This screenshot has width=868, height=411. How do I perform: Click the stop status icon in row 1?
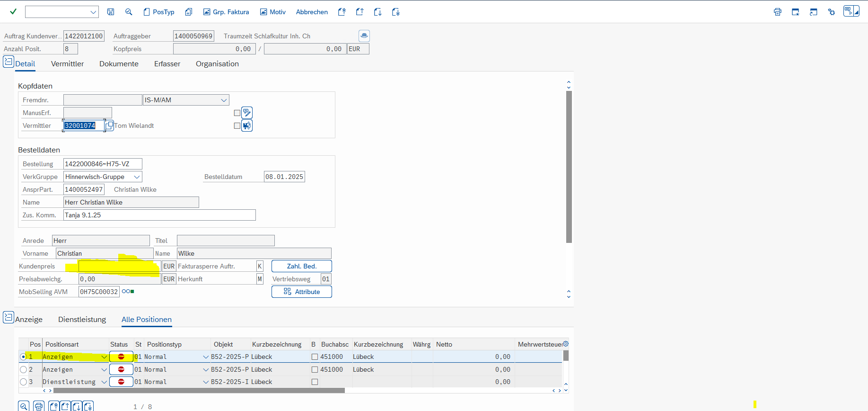click(x=121, y=357)
